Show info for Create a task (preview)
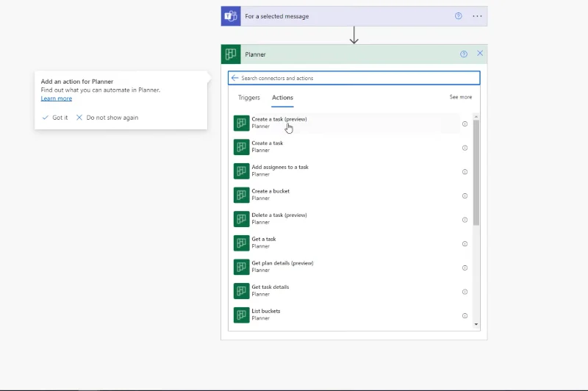Screen dimensions: 588x391 (x=465, y=123)
